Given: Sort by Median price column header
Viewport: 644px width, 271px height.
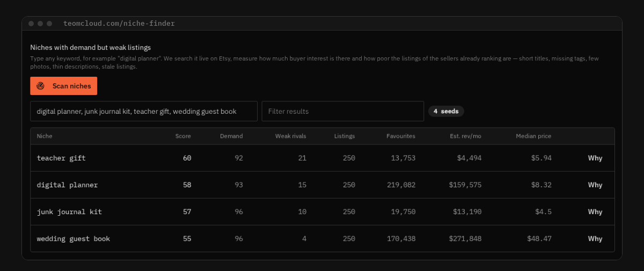Looking at the screenshot, I should click(533, 136).
